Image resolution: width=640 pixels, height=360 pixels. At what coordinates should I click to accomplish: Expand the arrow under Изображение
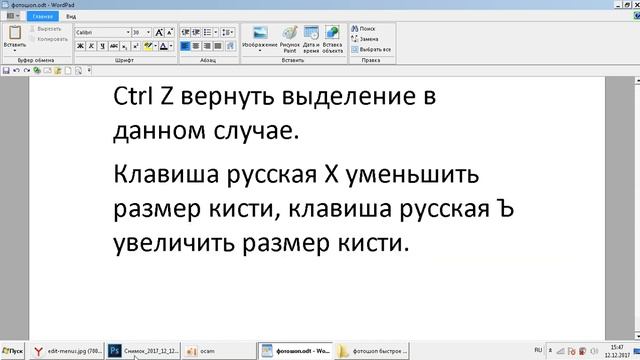[x=260, y=51]
